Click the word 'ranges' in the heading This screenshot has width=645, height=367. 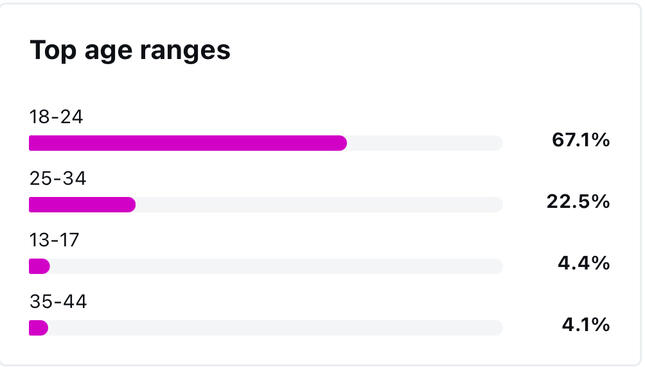pos(185,52)
